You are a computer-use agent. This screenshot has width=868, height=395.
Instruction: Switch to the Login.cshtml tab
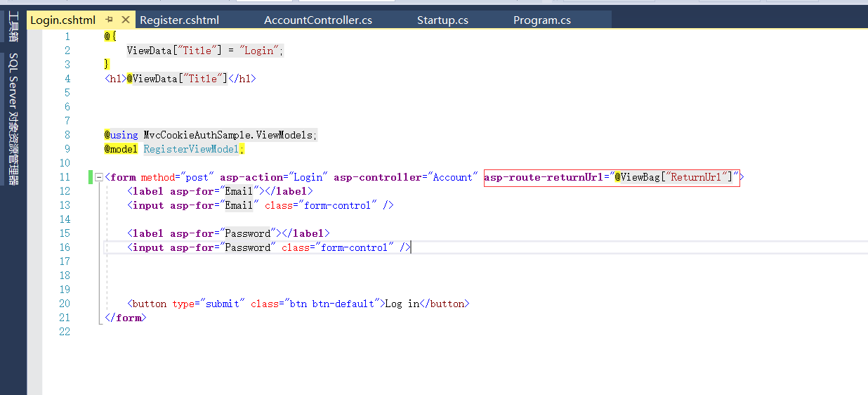tap(63, 20)
